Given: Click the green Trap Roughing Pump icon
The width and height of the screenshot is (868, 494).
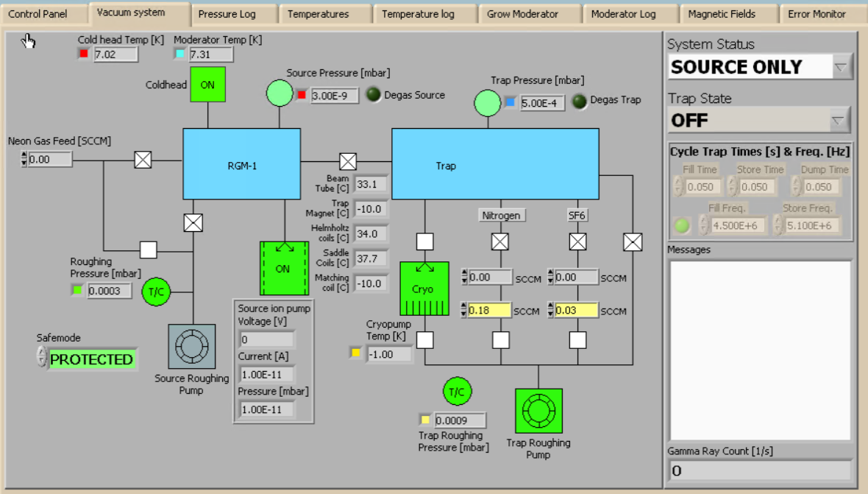Looking at the screenshot, I should (538, 411).
